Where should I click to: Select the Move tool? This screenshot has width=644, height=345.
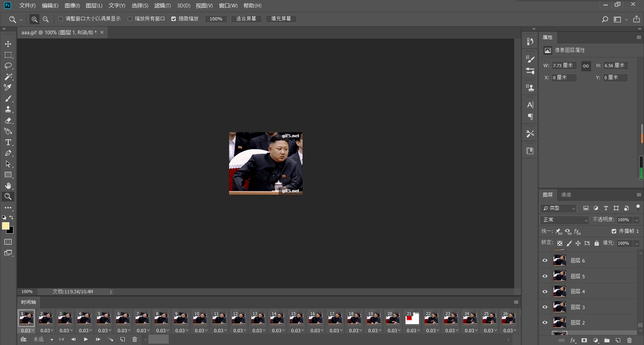point(8,44)
